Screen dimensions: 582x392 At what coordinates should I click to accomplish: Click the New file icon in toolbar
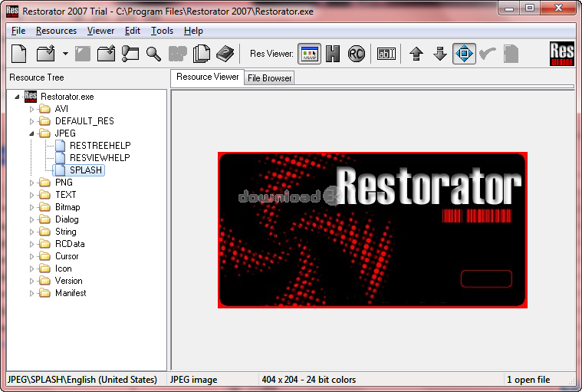click(x=19, y=54)
